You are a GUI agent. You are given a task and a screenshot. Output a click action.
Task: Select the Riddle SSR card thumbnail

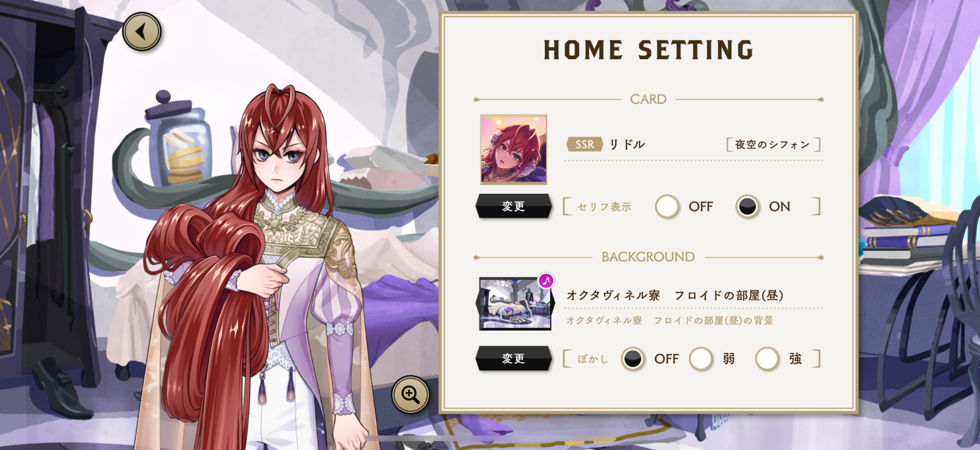tap(513, 149)
